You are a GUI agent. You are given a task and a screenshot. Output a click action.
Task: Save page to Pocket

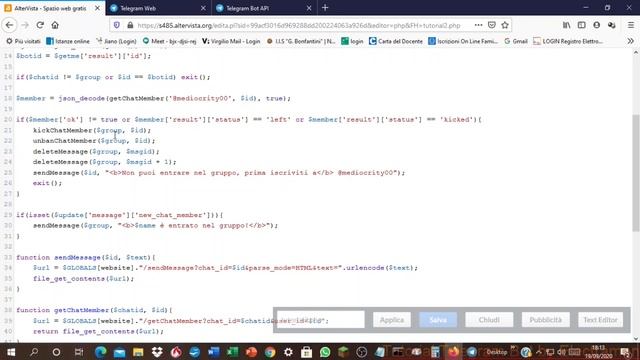492,25
